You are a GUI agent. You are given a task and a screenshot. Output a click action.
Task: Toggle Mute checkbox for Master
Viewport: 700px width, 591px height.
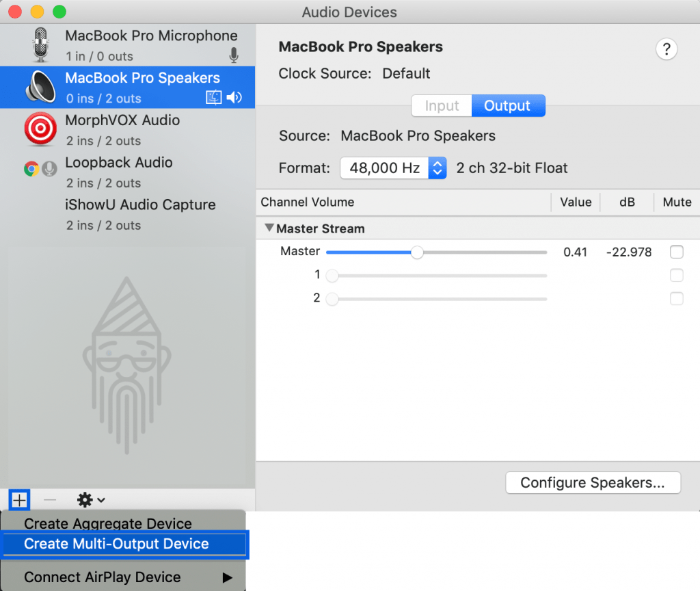pyautogui.click(x=676, y=252)
